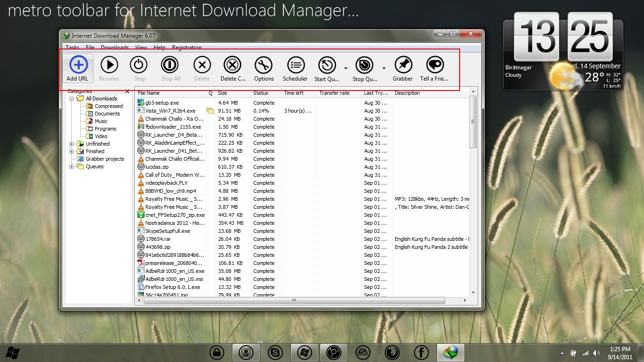644x362 pixels.
Task: Expand the Unfinished tree node
Action: coord(72,144)
